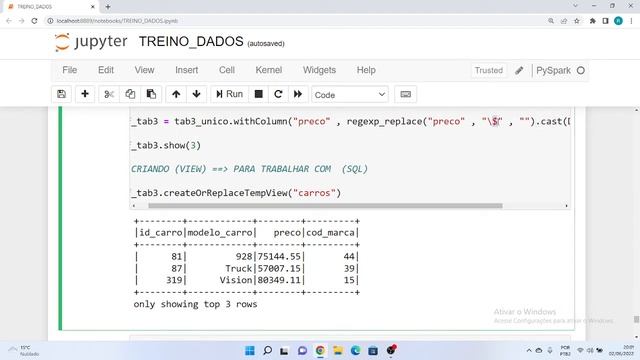The width and height of the screenshot is (640, 360).
Task: Click the Run button
Action: click(229, 94)
